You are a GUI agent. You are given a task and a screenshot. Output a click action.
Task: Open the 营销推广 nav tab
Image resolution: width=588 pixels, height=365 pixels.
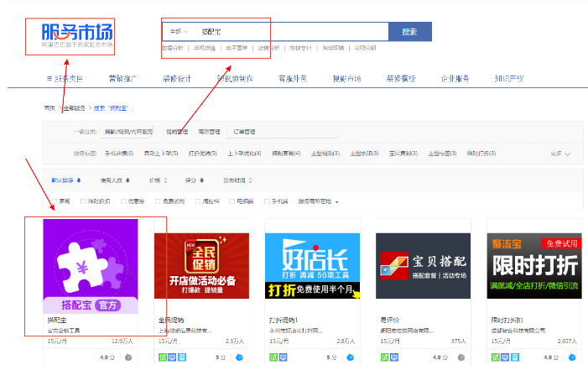122,79
